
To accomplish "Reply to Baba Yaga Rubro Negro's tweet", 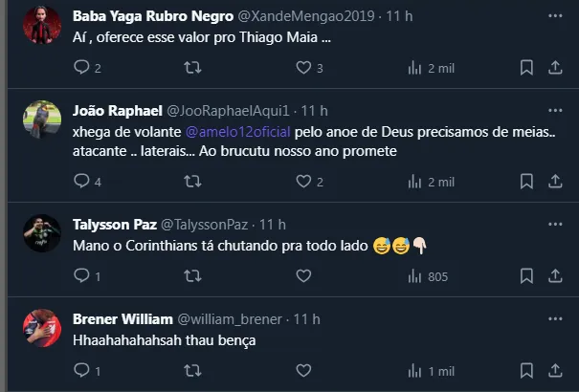I will tap(81, 68).
